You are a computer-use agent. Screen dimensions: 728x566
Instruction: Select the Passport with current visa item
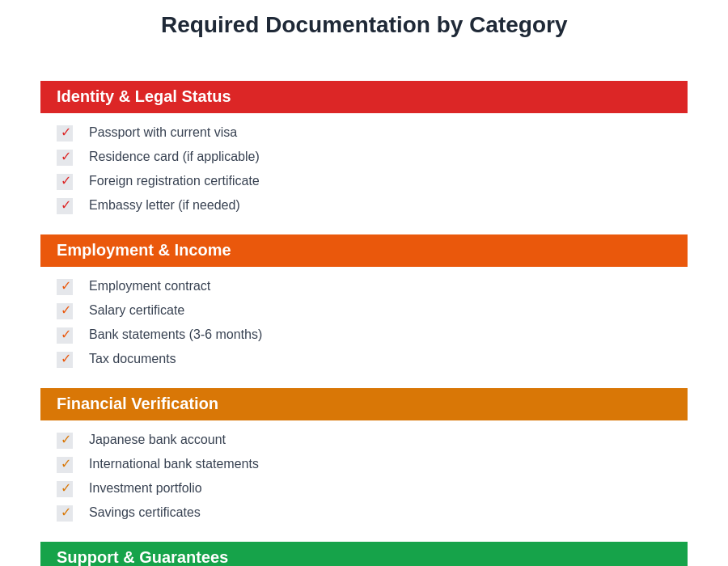[163, 133]
